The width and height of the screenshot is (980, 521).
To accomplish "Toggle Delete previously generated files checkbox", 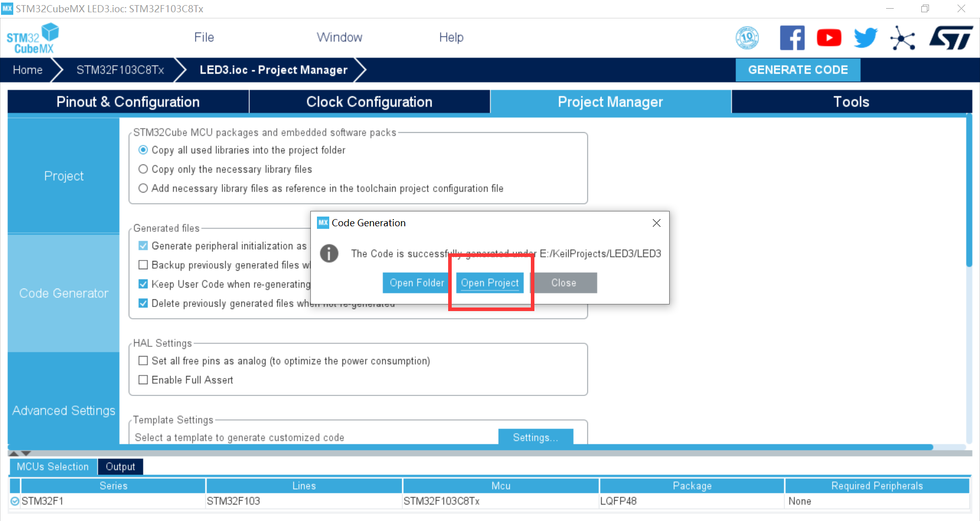I will point(143,303).
